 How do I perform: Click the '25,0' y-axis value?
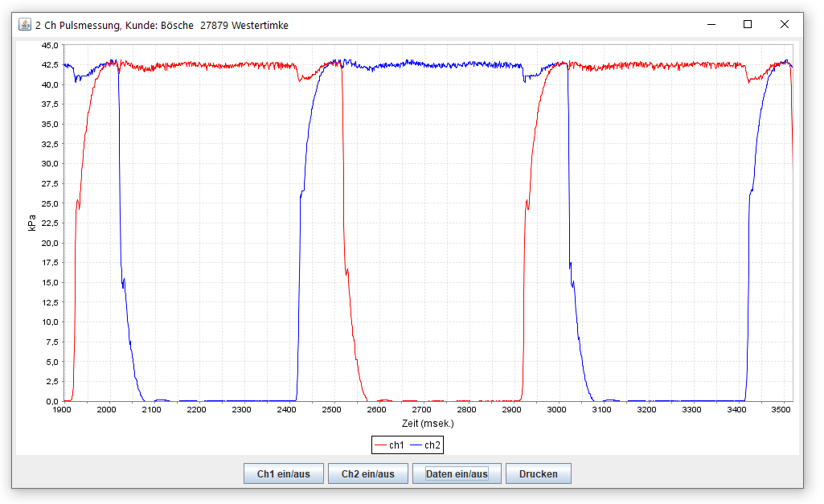tap(51, 203)
